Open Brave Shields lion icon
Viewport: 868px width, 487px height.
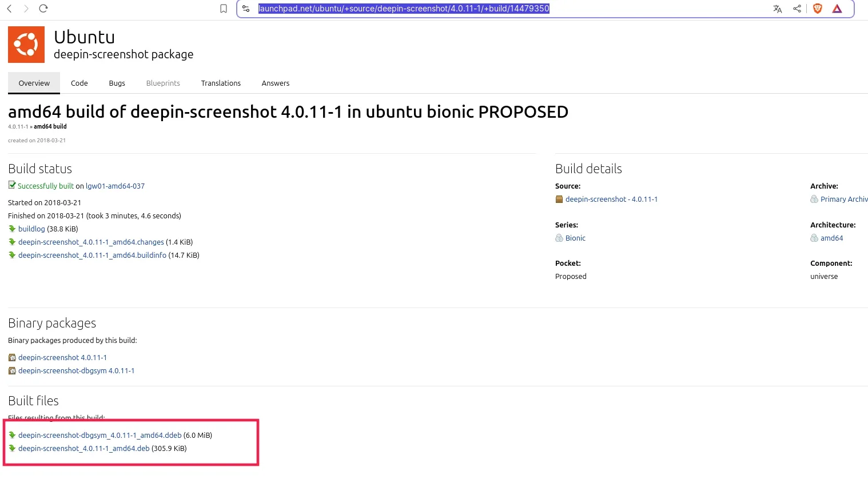point(818,9)
